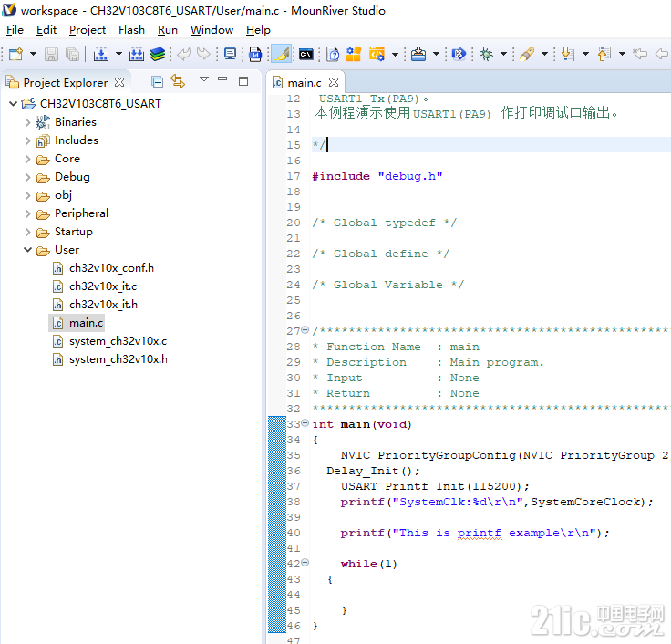The width and height of the screenshot is (671, 644).
Task: Click the Last Edit Location icon
Action: (x=641, y=54)
